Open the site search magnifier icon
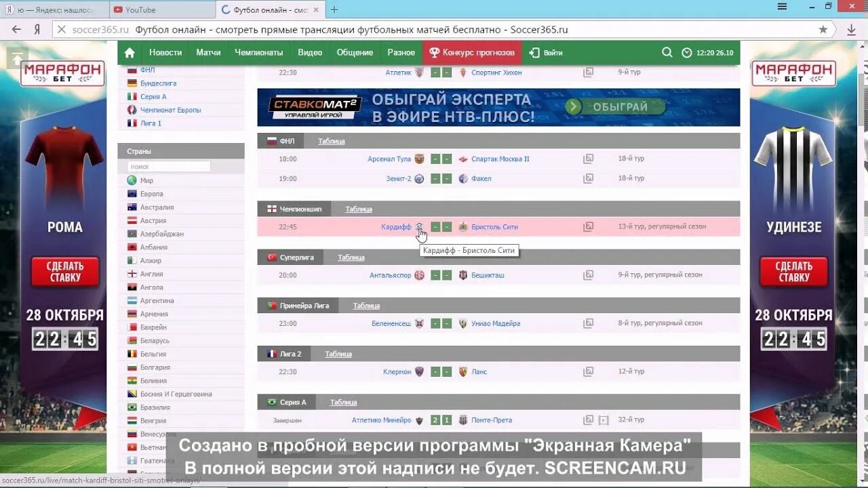Screen dimensions: 868x488 pyautogui.click(x=667, y=52)
